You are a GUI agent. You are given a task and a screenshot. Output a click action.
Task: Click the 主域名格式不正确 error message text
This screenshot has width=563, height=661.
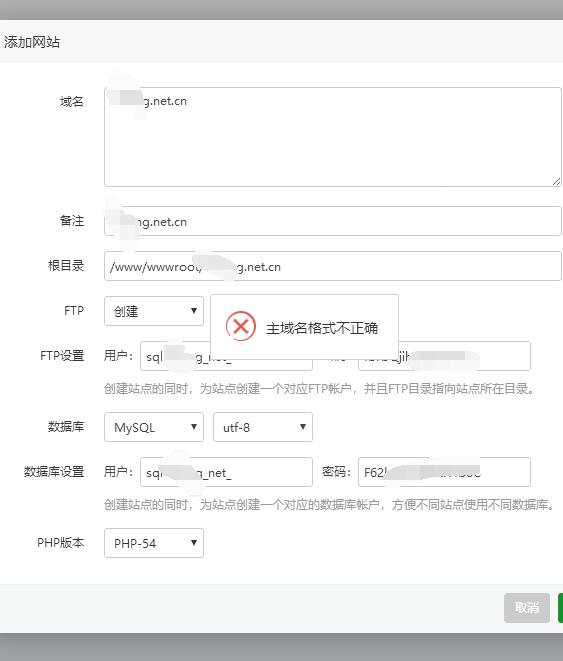tap(322, 328)
